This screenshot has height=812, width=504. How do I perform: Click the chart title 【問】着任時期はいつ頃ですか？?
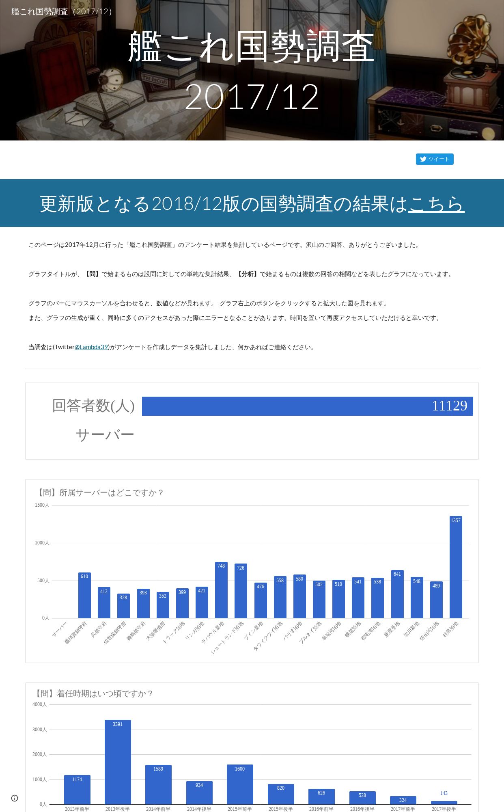94,693
